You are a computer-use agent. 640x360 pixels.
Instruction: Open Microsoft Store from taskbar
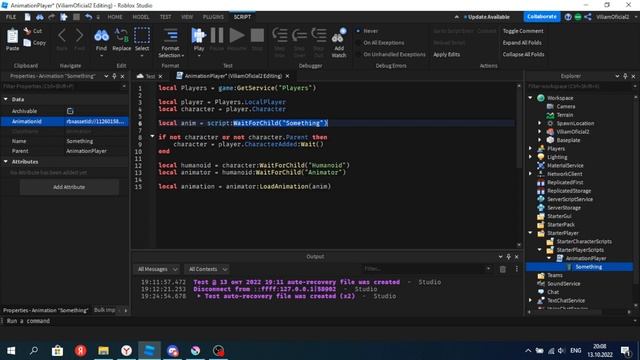pyautogui.click(x=57, y=351)
